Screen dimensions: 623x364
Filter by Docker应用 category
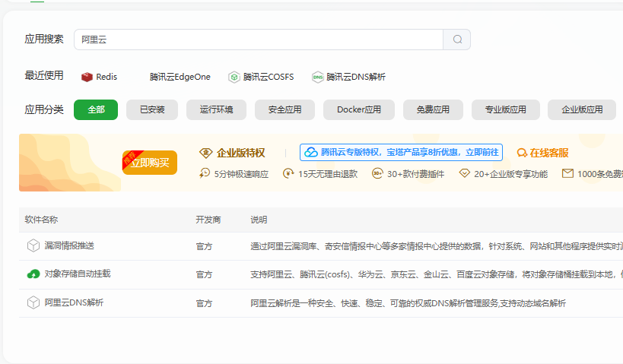pos(359,109)
